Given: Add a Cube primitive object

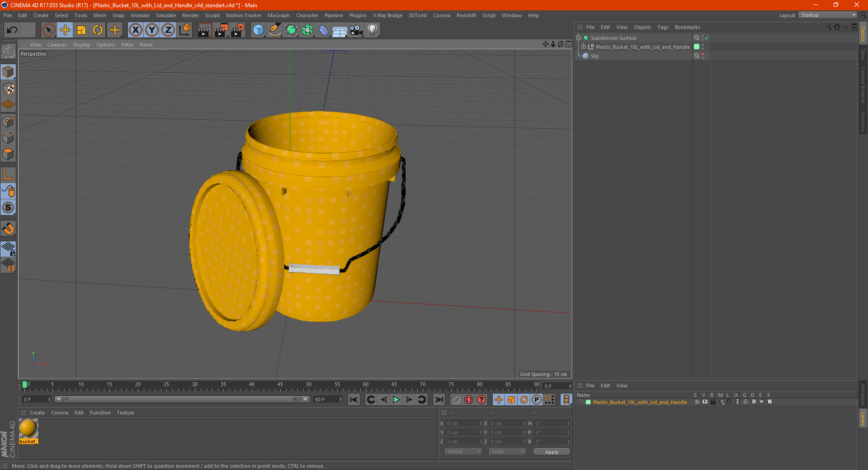Looking at the screenshot, I should (x=258, y=30).
